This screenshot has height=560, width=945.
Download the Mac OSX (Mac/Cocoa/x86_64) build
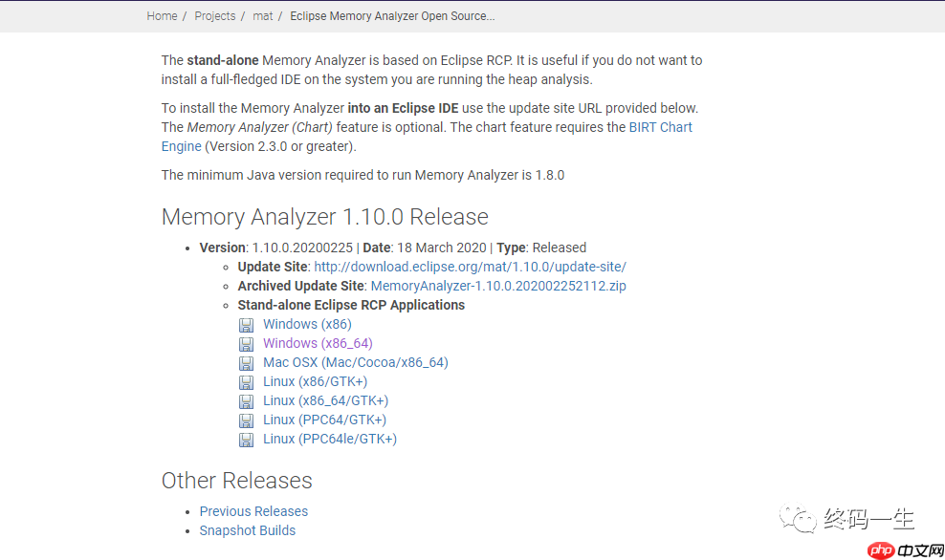point(356,362)
